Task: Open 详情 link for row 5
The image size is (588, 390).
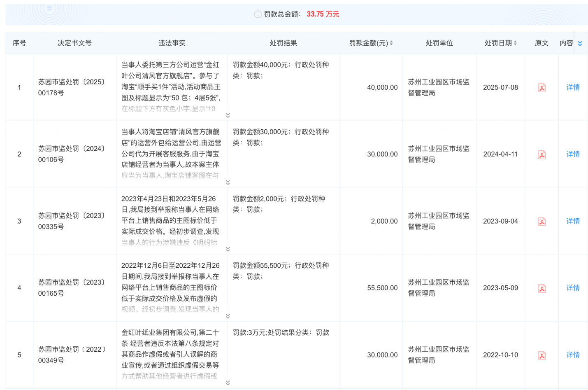Action: (573, 355)
